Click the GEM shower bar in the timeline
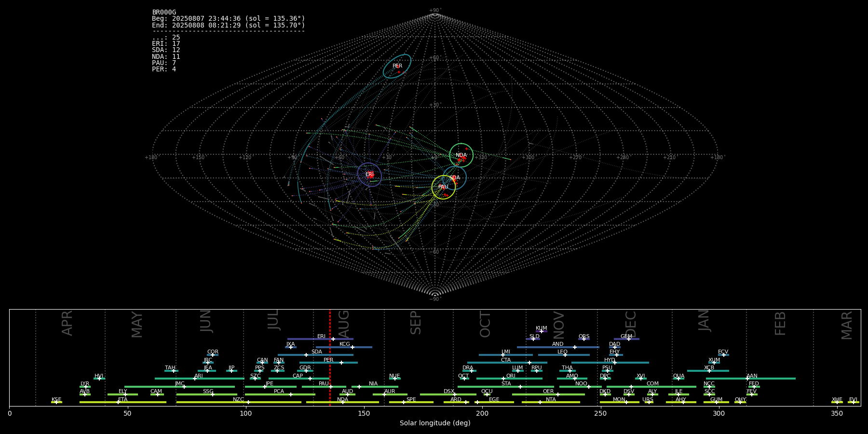 [x=626, y=339]
